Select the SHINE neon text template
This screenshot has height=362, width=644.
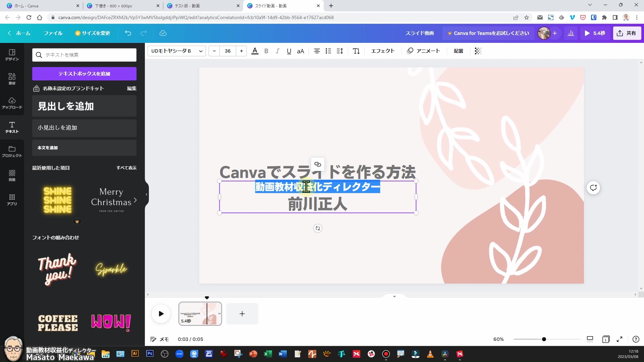(x=58, y=200)
